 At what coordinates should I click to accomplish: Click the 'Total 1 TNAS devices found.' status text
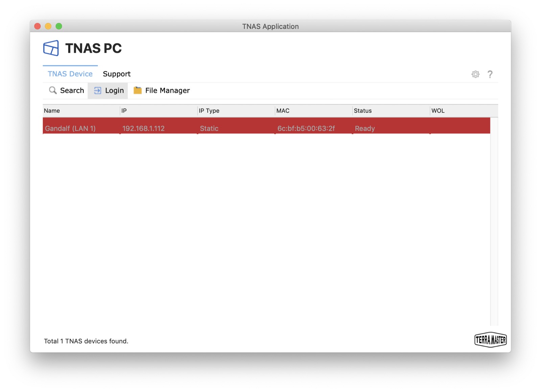pyautogui.click(x=86, y=341)
